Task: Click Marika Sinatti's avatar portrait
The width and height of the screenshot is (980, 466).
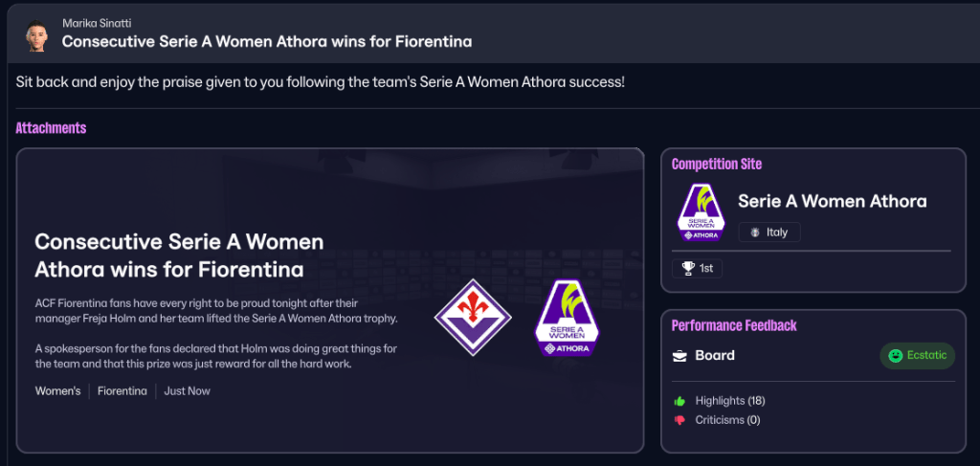Action: coord(35,33)
